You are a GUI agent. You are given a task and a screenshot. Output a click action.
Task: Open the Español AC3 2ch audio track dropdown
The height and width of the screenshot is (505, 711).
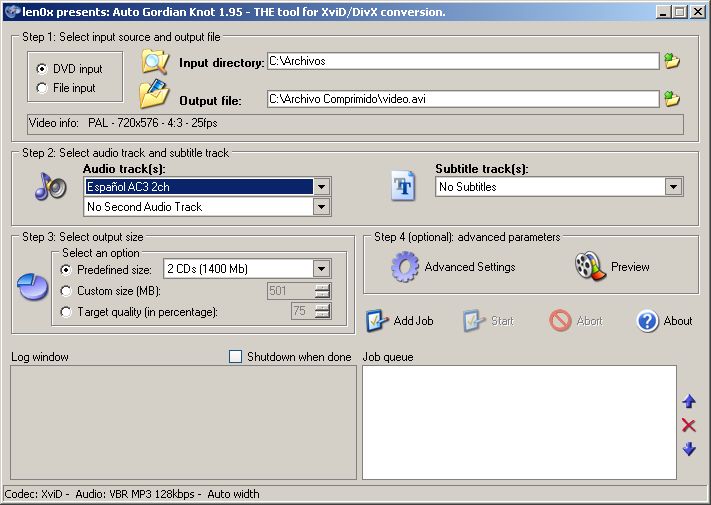[321, 187]
